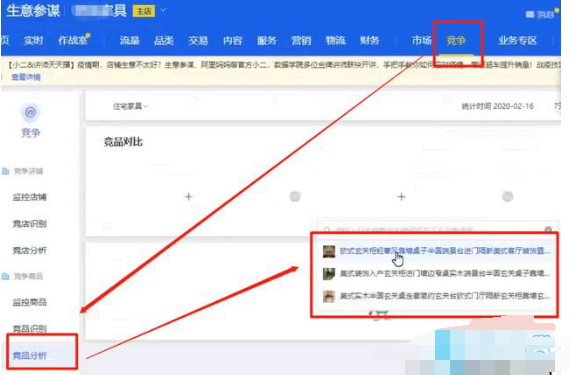Open 竞品识别 in sidebar

coord(29,329)
